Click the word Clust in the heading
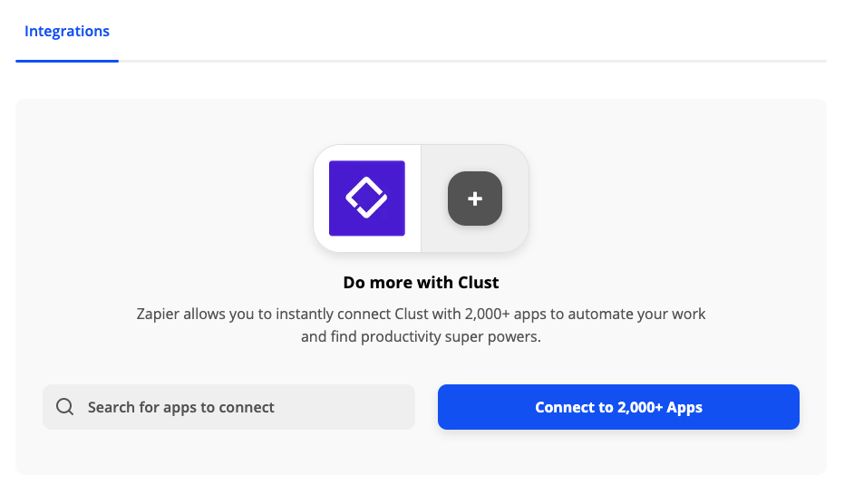Screen dimensions: 854x504 (x=479, y=282)
